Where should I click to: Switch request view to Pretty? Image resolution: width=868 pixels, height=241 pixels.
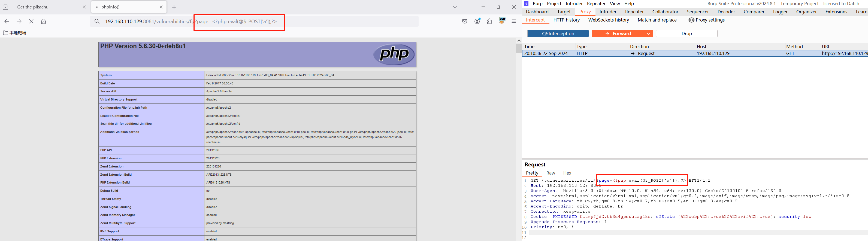pos(532,173)
